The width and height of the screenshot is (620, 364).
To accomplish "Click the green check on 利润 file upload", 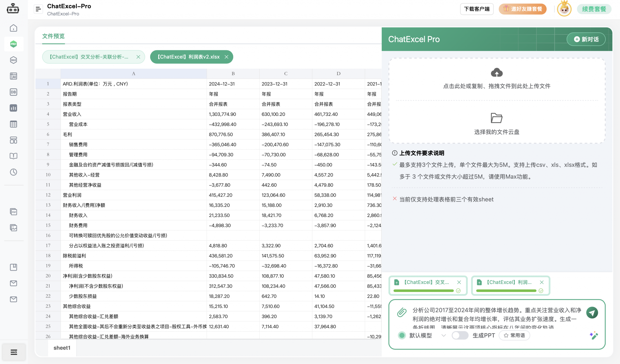I will tap(541, 291).
